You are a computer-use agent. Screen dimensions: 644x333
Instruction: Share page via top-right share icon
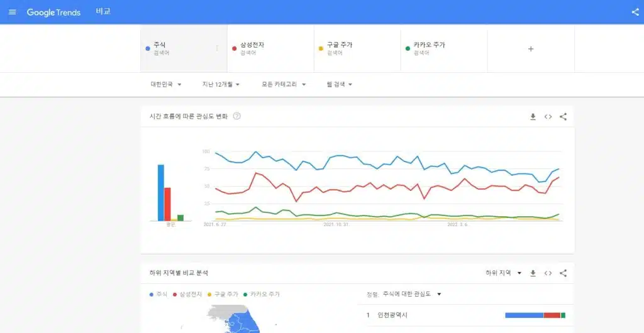click(635, 12)
